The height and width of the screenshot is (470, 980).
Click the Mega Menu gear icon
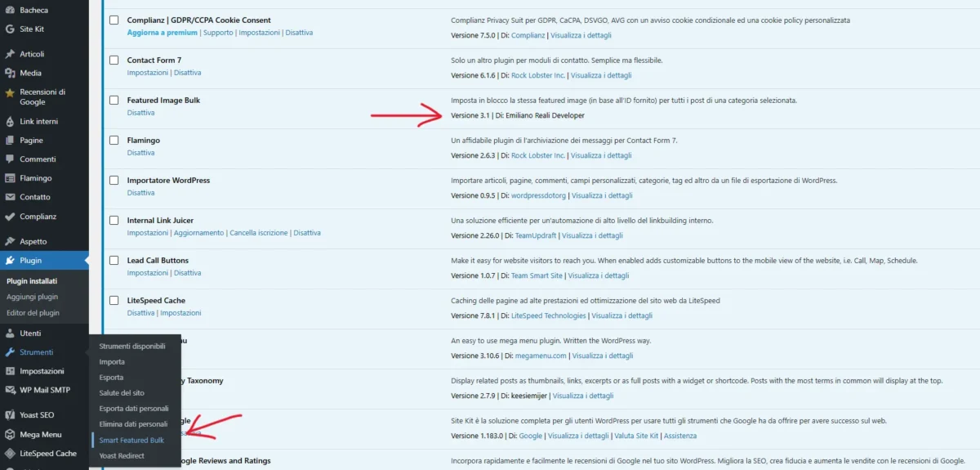point(10,435)
